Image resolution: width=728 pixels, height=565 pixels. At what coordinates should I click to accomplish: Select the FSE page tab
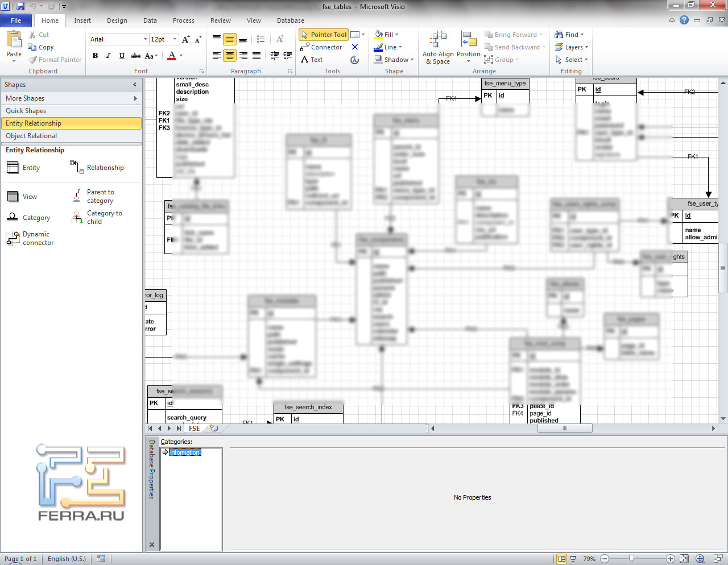195,429
